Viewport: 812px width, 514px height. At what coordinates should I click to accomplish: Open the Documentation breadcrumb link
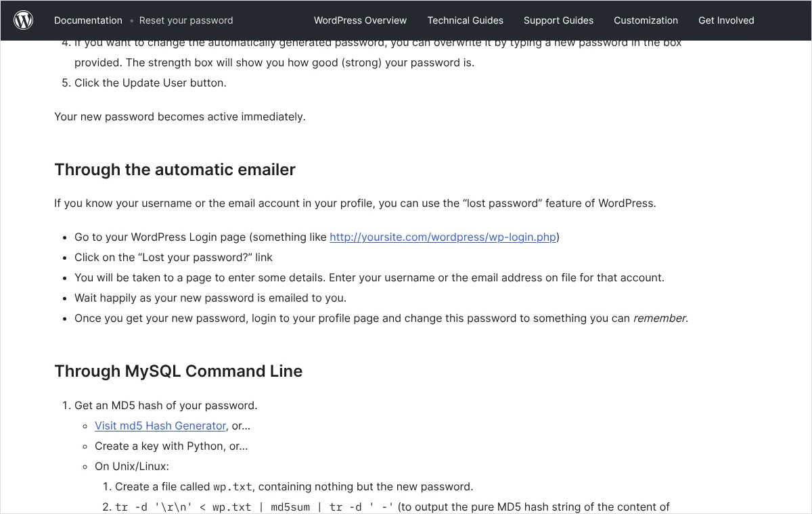coord(88,20)
